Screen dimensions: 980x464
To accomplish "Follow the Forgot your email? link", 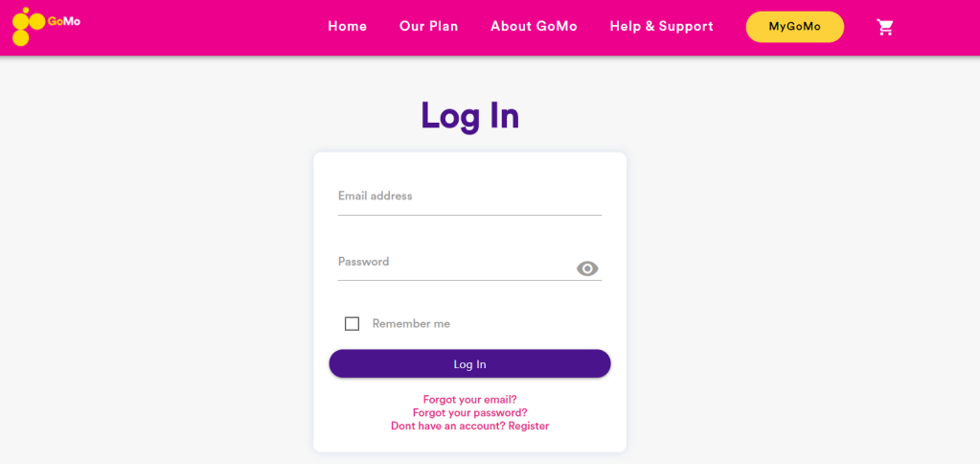I will click(469, 400).
